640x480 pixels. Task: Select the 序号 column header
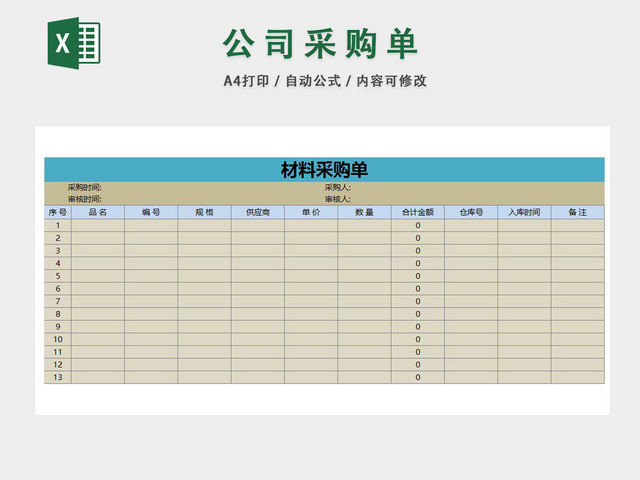pyautogui.click(x=58, y=212)
